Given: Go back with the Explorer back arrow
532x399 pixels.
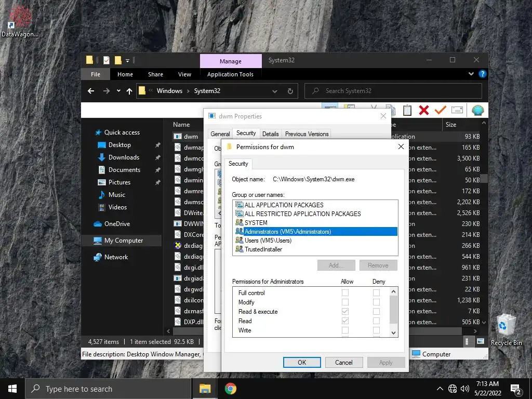Looking at the screenshot, I should [90, 91].
